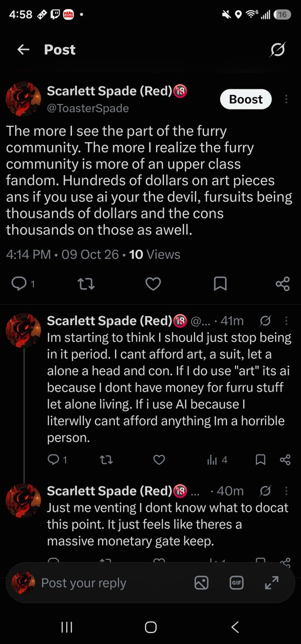Open the GIF picker in the reply bar
The height and width of the screenshot is (644, 301).
click(x=236, y=583)
